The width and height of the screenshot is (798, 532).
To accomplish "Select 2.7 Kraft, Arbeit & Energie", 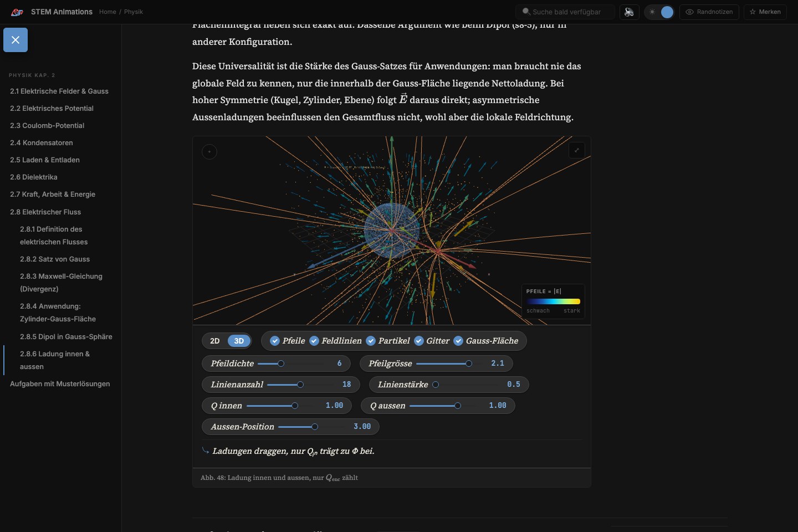I will tap(53, 195).
